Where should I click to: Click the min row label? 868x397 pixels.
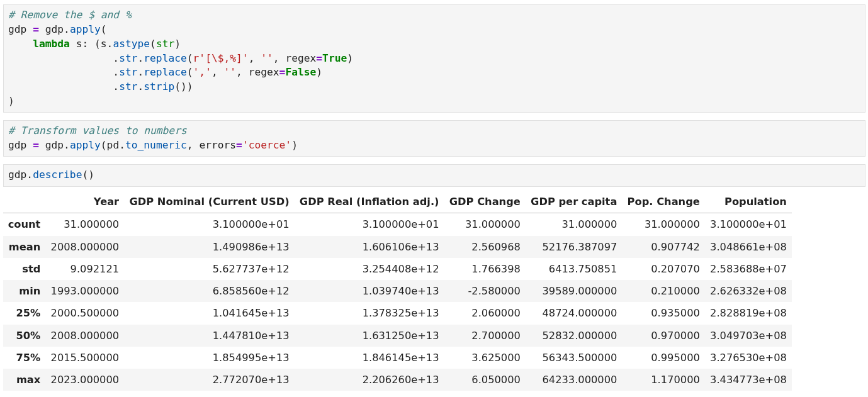tap(30, 291)
